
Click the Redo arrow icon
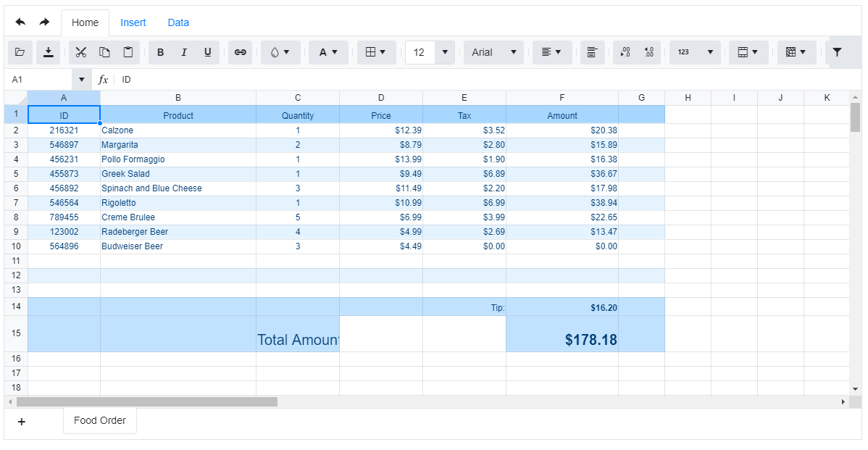click(x=44, y=22)
